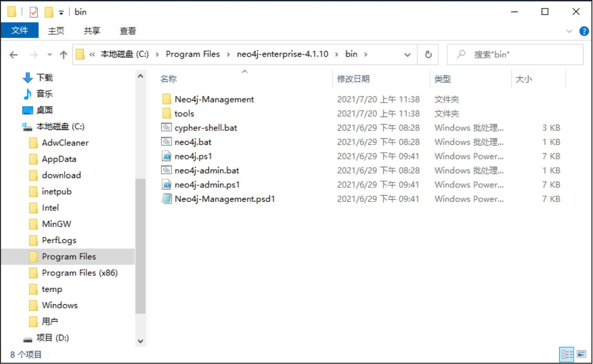Sort files by the 名称 column header
593x364 pixels.
coord(169,79)
